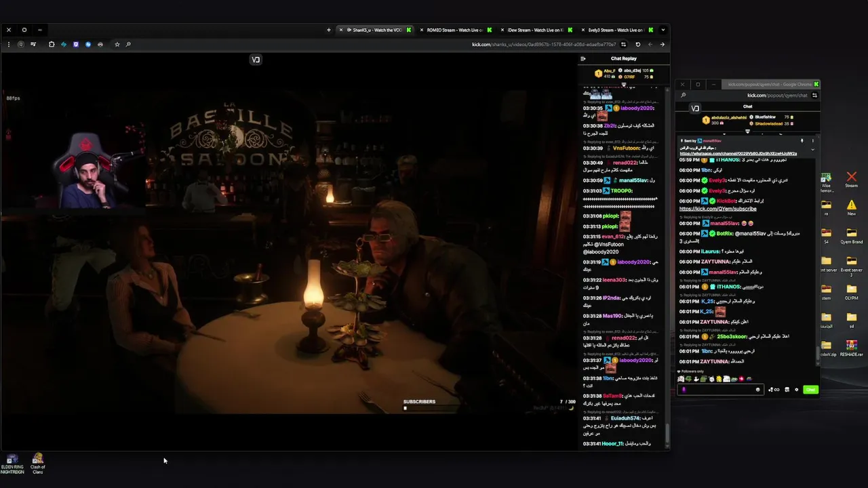Click username KickBot in popout chat
The image size is (868, 488).
pyautogui.click(x=726, y=201)
